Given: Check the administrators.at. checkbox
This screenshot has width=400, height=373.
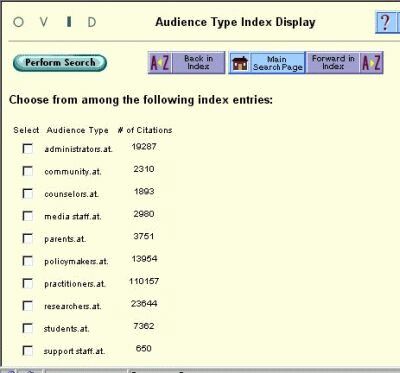Looking at the screenshot, I should 28,148.
